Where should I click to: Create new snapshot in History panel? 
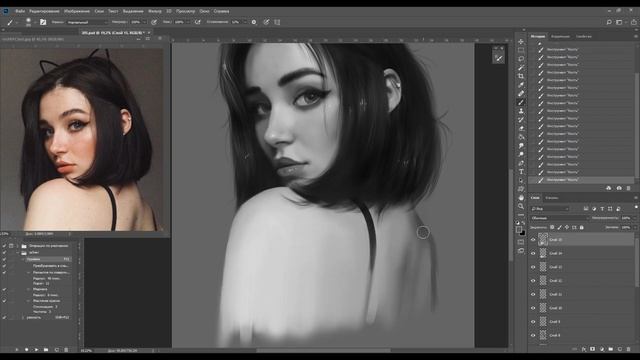coord(619,188)
